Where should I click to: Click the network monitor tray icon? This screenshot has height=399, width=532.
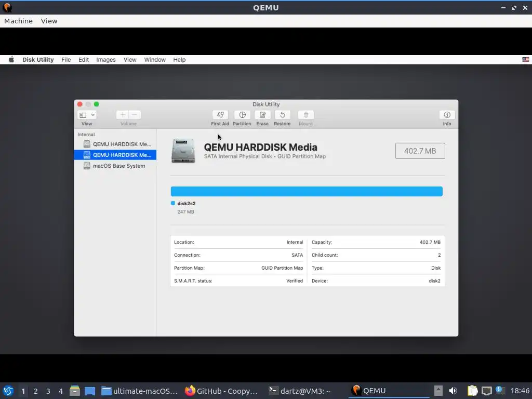point(486,391)
